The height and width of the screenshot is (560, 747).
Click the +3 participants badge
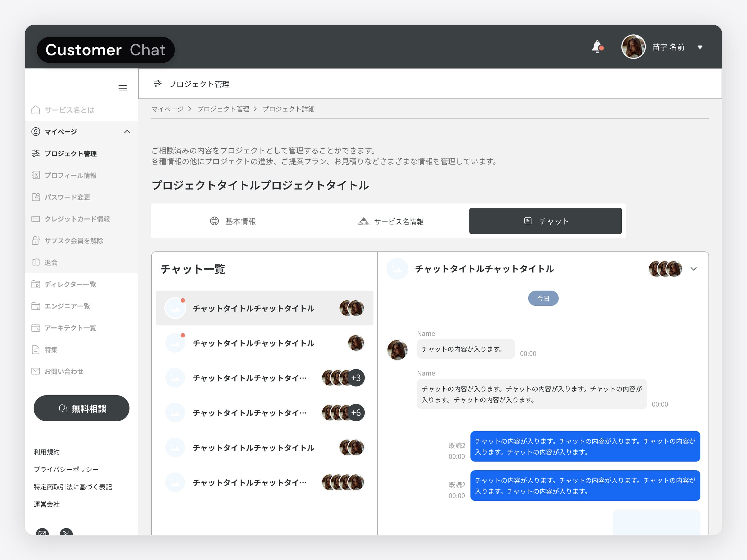pos(356,378)
